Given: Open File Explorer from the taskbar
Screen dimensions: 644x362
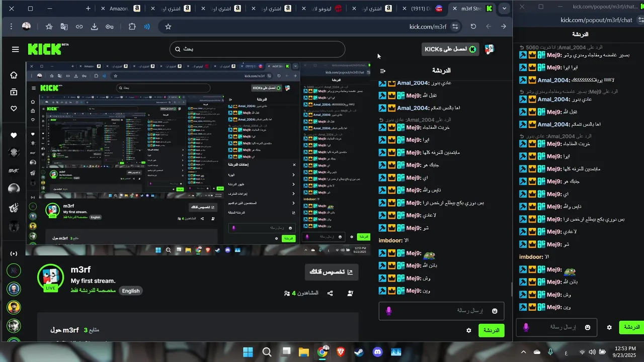Looking at the screenshot, I should (303, 352).
